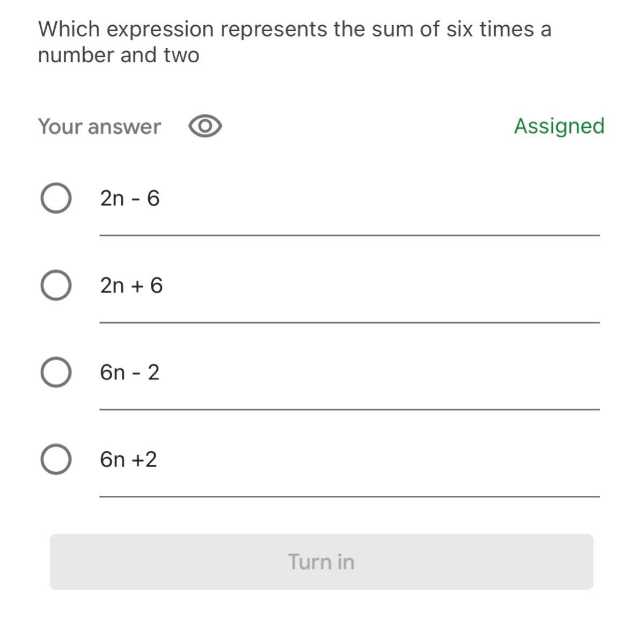Click the "6n +2" answer text
Screen dimensions: 644x644
pos(129,459)
